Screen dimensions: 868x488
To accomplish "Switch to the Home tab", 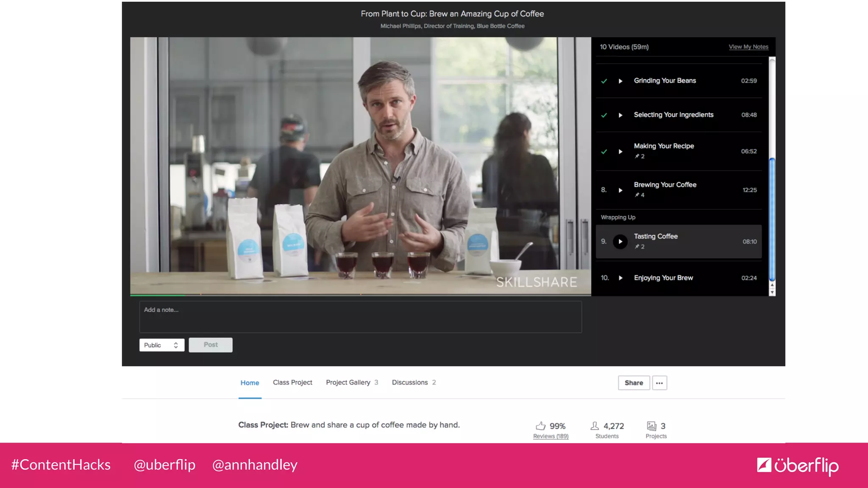I will pyautogui.click(x=250, y=383).
